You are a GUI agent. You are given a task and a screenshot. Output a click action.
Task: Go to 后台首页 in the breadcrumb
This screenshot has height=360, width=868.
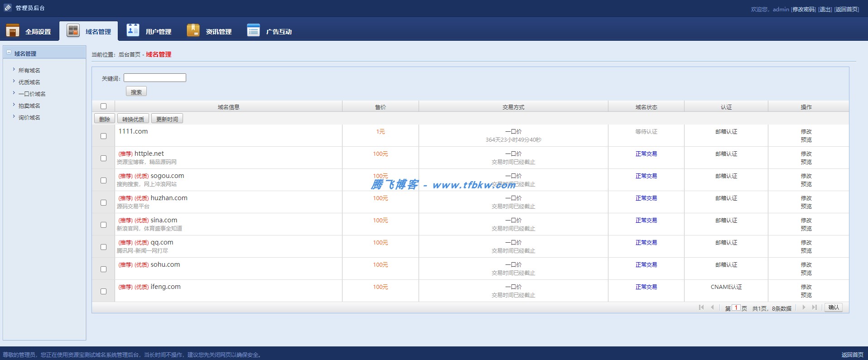coord(130,54)
